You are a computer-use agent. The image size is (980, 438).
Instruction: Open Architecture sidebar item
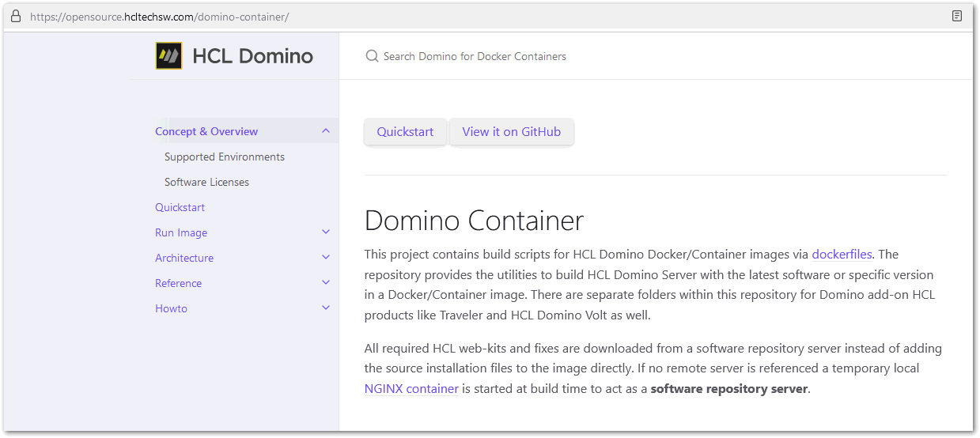tap(184, 258)
